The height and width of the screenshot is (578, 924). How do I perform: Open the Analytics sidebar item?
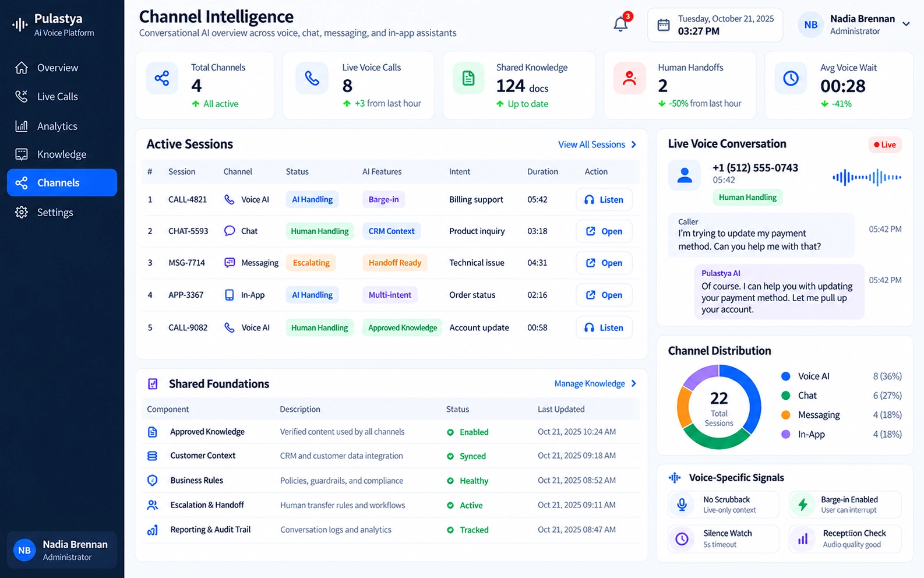[x=62, y=126]
